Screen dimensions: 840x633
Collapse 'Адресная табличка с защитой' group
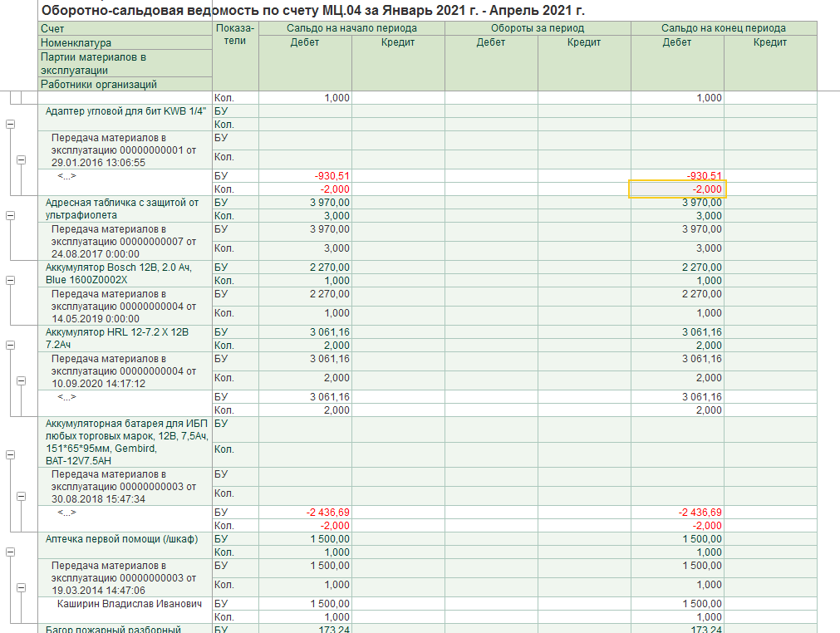click(x=11, y=215)
